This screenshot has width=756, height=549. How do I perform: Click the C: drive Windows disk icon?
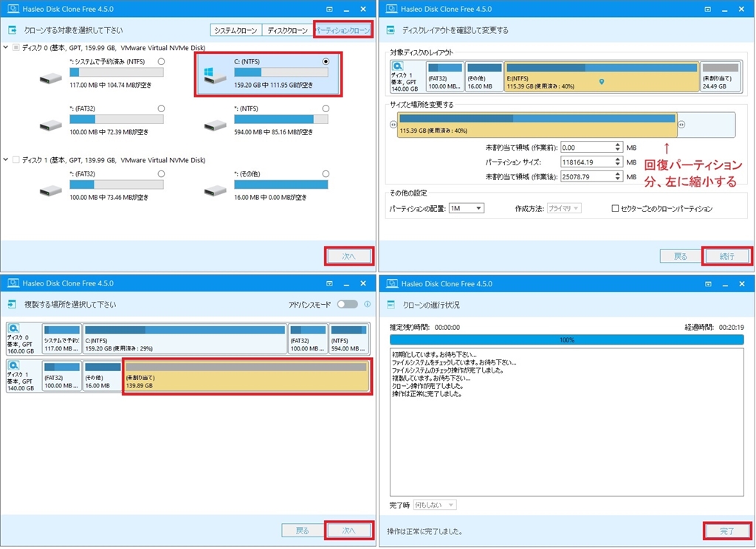click(215, 75)
